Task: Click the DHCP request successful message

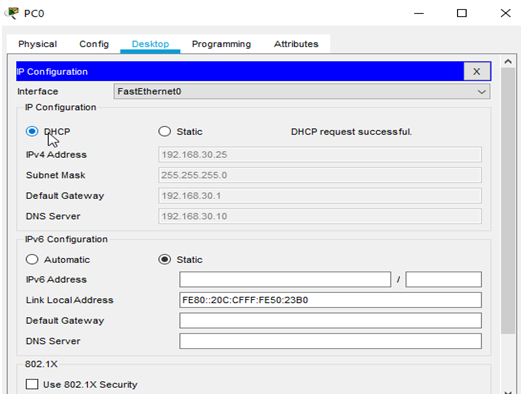Action: click(352, 132)
